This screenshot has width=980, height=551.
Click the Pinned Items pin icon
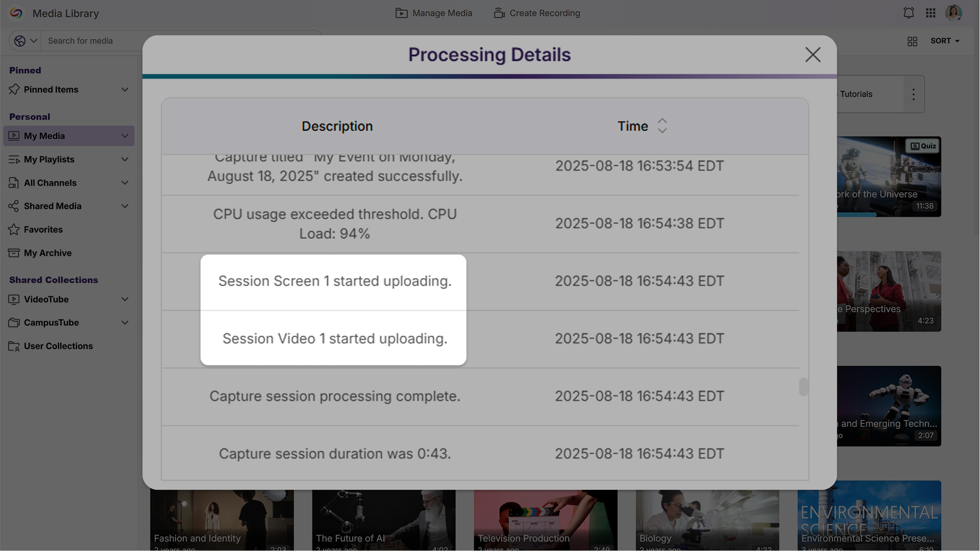(14, 90)
